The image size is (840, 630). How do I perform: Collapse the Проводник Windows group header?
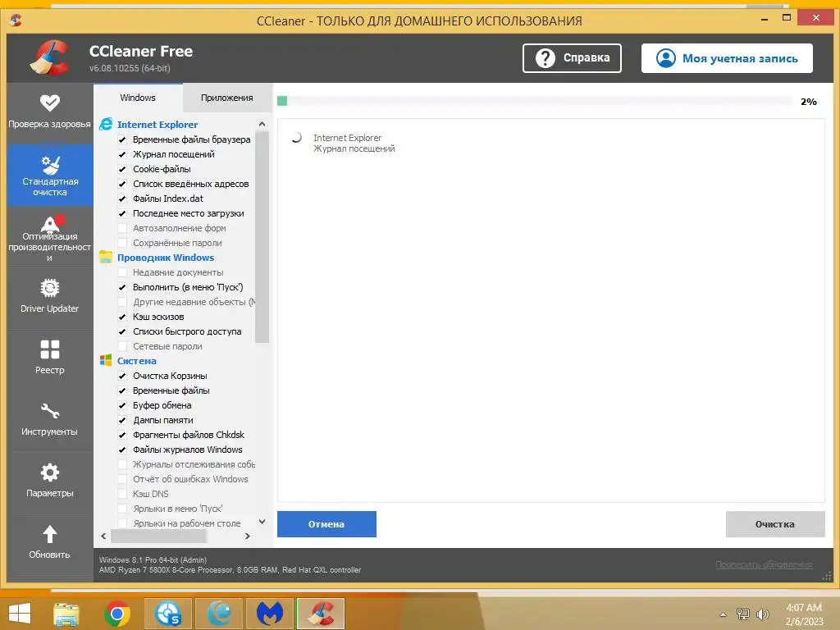pyautogui.click(x=166, y=257)
